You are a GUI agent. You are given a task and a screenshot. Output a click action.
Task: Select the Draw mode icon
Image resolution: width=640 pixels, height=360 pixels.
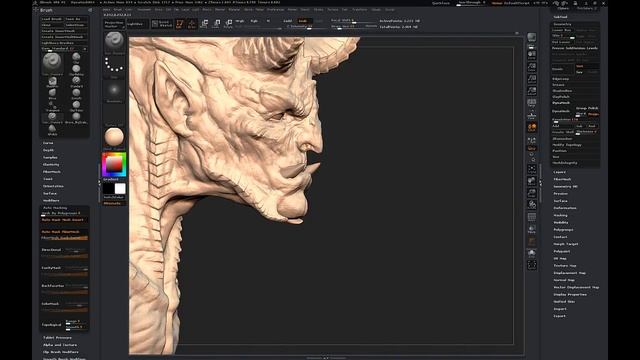192,24
